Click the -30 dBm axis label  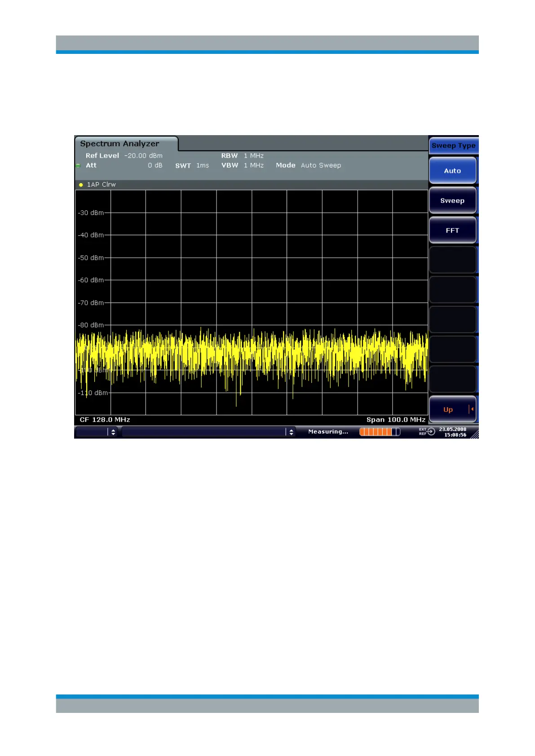(x=91, y=213)
